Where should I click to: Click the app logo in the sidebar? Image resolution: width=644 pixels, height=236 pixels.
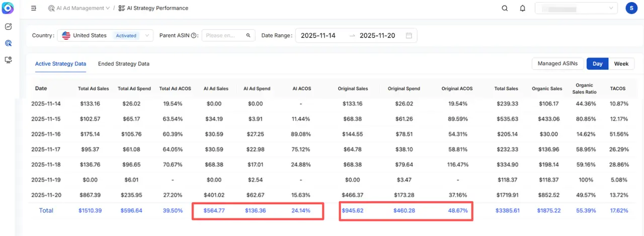(8, 9)
